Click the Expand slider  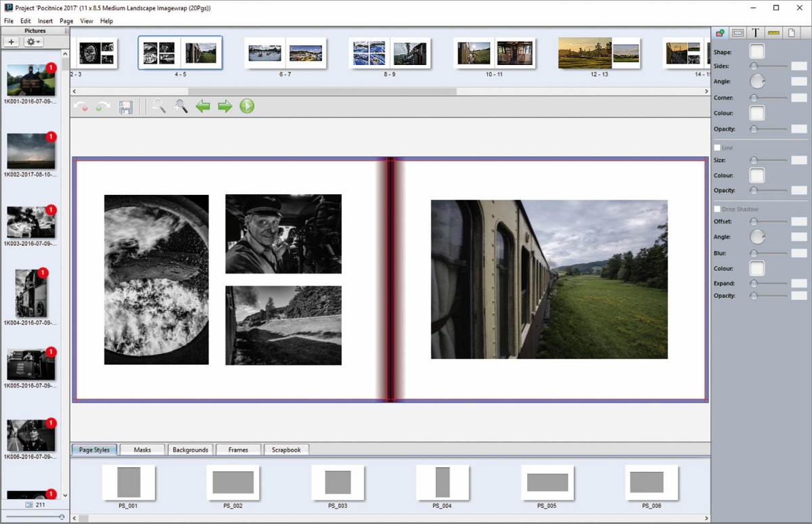click(769, 284)
